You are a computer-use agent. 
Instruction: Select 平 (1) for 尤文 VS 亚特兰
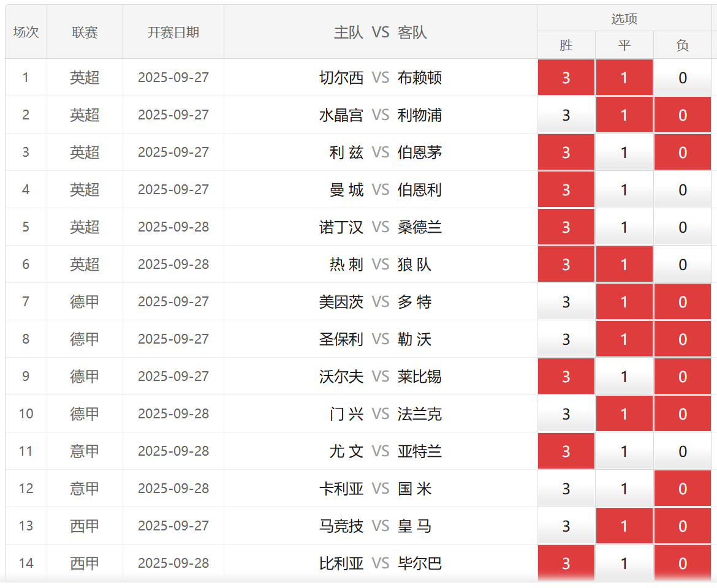click(x=624, y=451)
